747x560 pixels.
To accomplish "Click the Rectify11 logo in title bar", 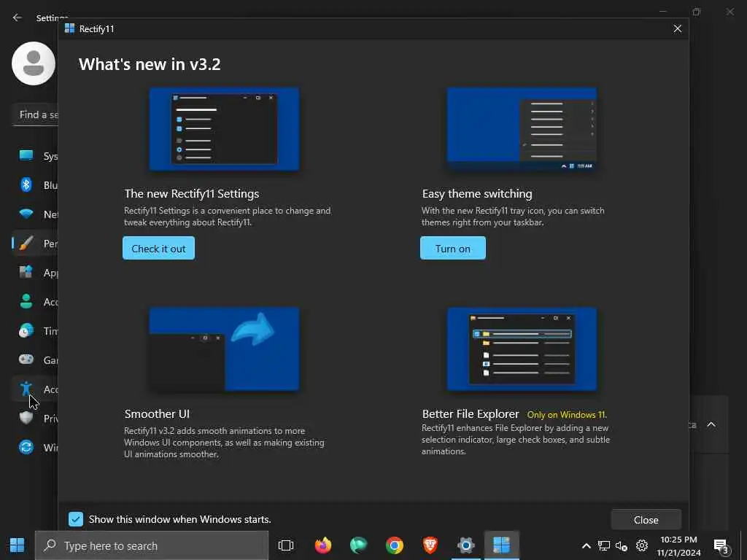I will pyautogui.click(x=69, y=28).
